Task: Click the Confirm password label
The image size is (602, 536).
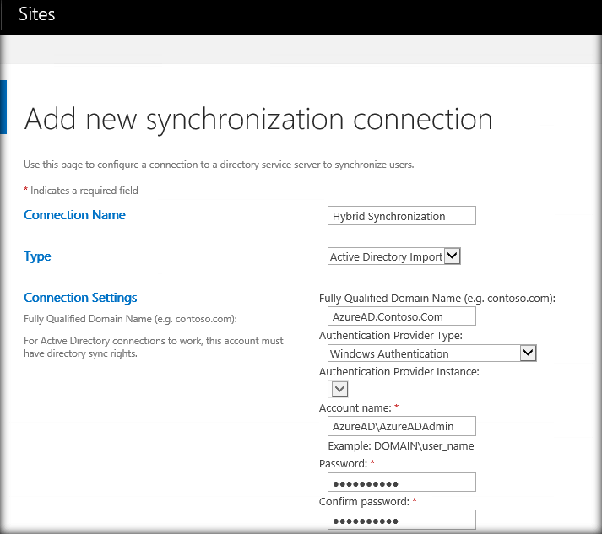Action: click(x=363, y=501)
